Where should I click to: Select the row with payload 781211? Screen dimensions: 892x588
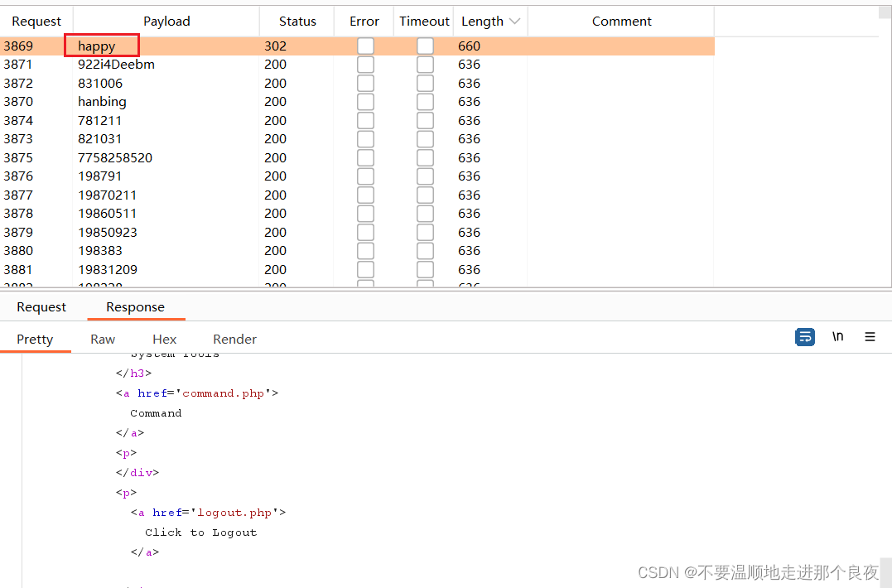(357, 121)
